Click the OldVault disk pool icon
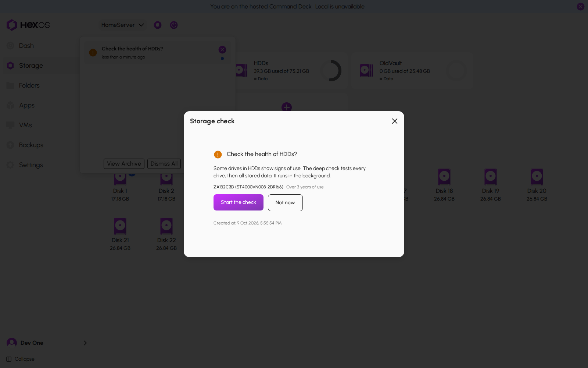 (366, 71)
